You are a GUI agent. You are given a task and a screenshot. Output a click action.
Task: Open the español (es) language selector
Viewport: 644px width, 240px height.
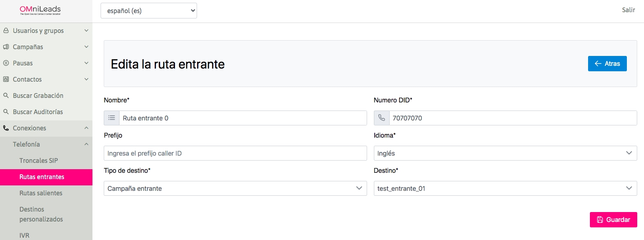pyautogui.click(x=148, y=11)
